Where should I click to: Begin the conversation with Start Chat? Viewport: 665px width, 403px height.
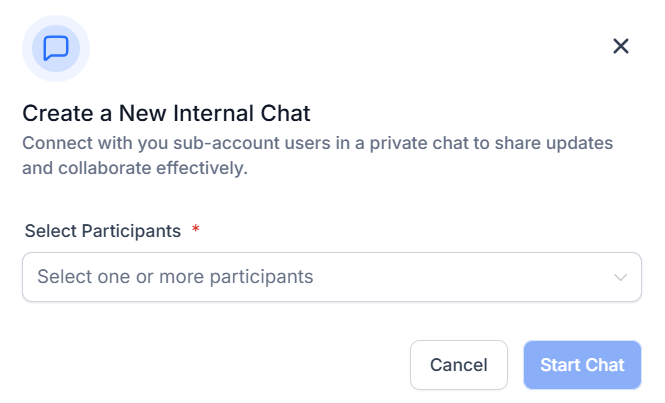[x=582, y=365]
